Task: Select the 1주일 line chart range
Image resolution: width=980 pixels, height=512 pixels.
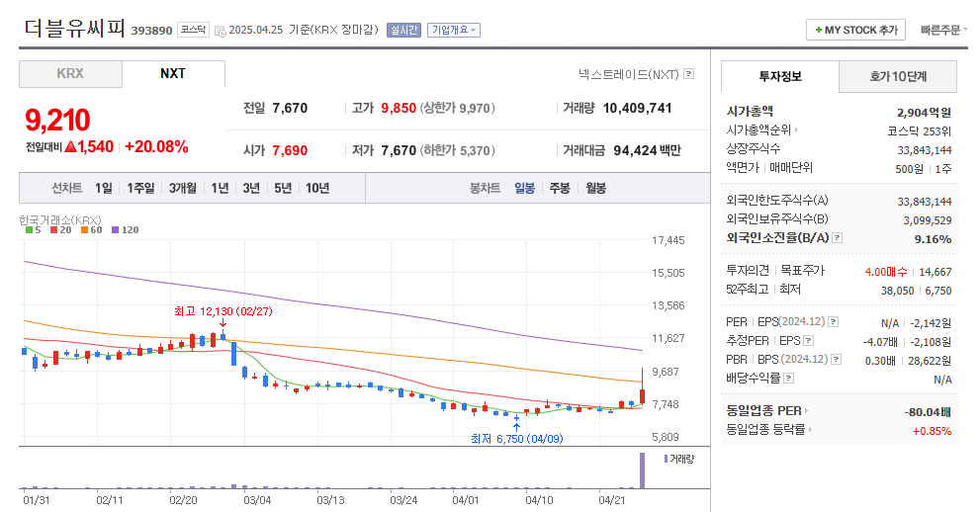Action: [140, 188]
